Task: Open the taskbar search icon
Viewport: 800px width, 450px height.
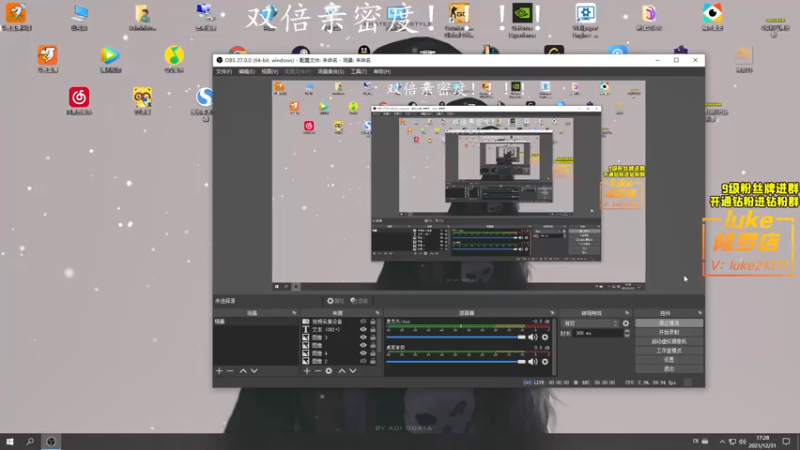Action: (x=30, y=441)
